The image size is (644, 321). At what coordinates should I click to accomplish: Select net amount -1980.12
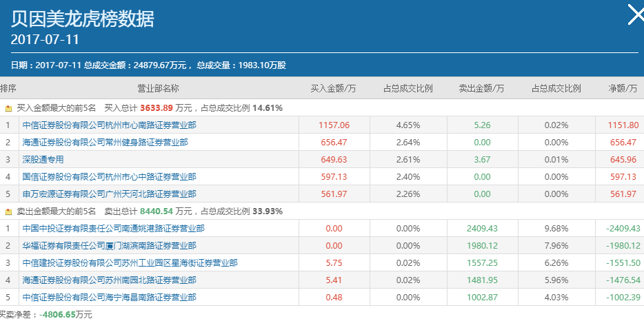coord(623,246)
